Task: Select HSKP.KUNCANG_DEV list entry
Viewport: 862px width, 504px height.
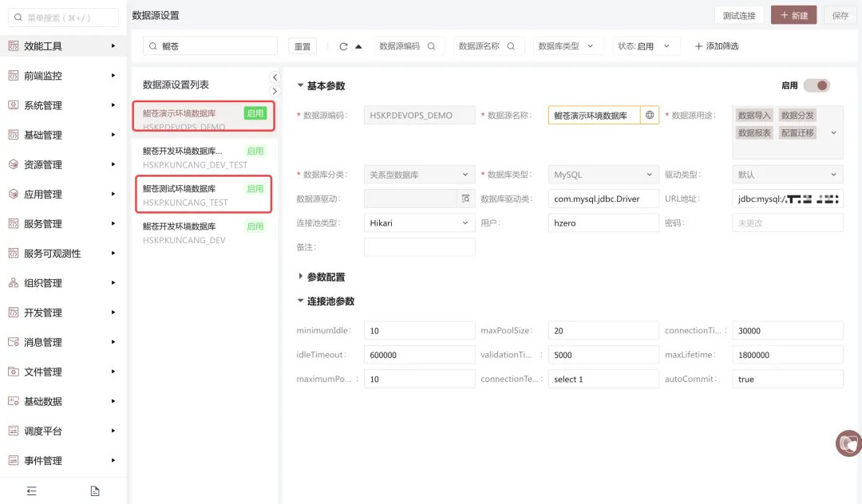Action: point(204,233)
